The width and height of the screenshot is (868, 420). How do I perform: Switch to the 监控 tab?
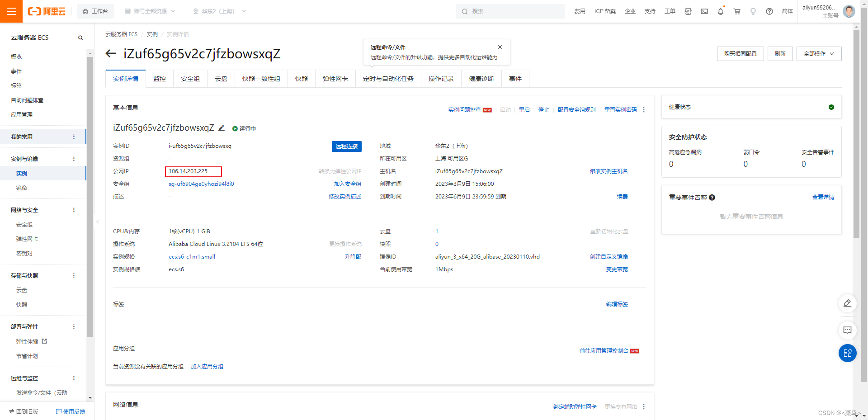(160, 79)
